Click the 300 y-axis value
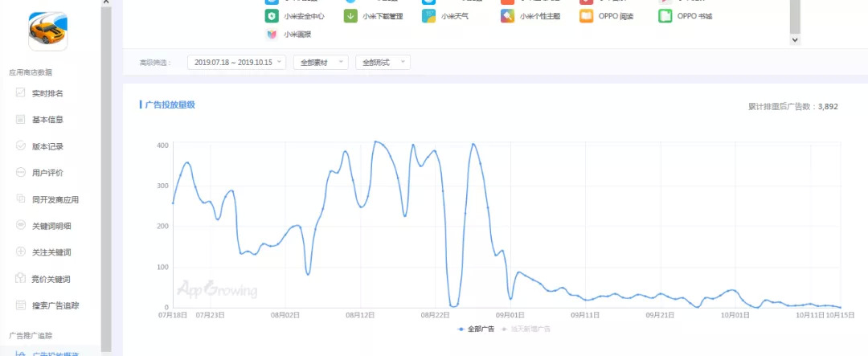 coord(162,186)
